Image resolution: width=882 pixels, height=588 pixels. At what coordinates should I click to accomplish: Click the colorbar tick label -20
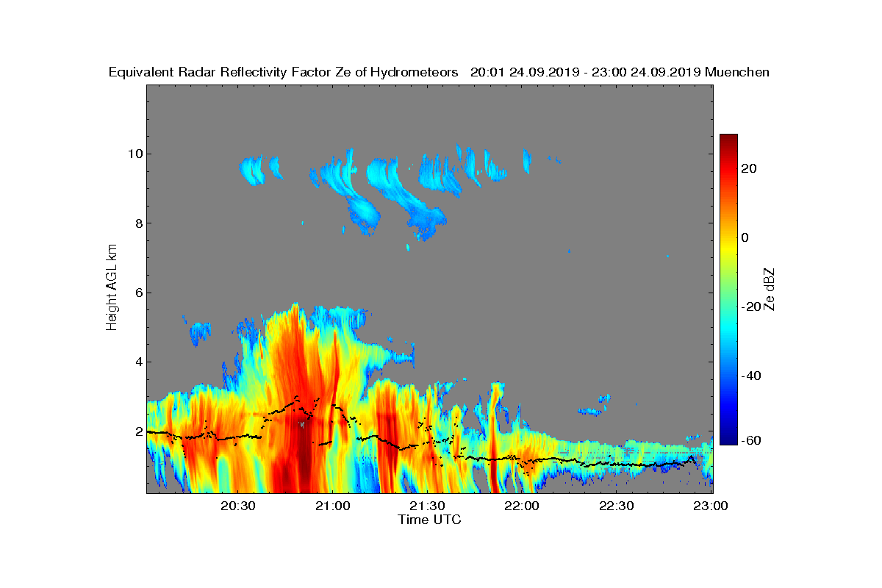[x=750, y=306]
